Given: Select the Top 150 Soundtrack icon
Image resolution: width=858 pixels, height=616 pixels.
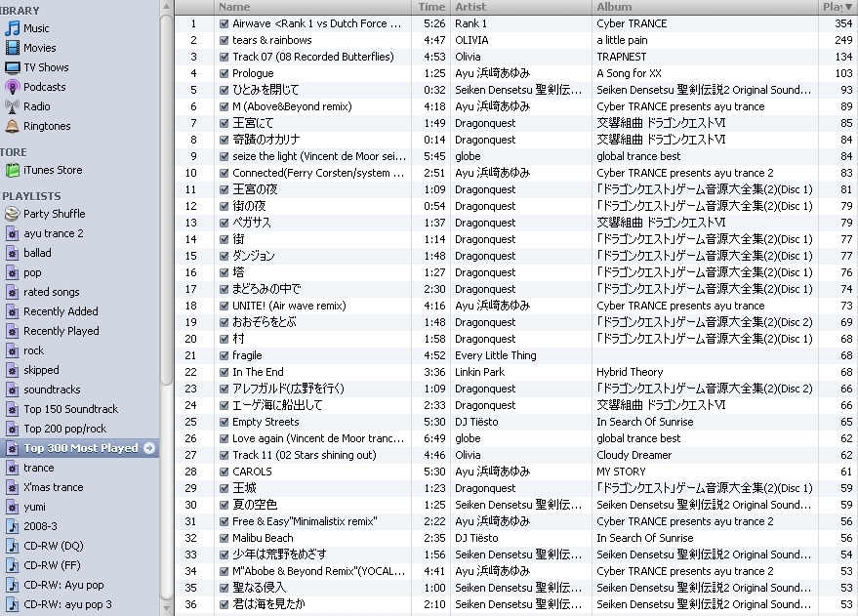Looking at the screenshot, I should click(x=12, y=409).
